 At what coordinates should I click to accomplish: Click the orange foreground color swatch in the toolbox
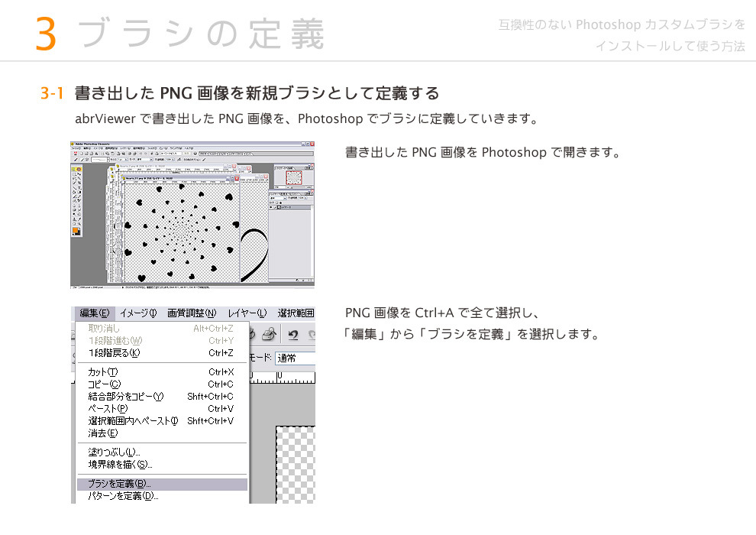76,229
